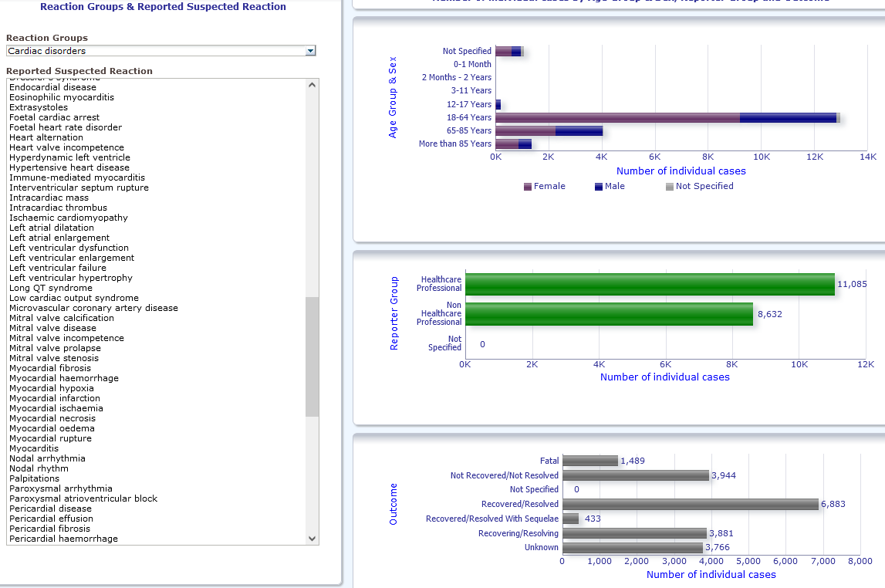Open the Reaction Groups dropdown

coord(160,51)
